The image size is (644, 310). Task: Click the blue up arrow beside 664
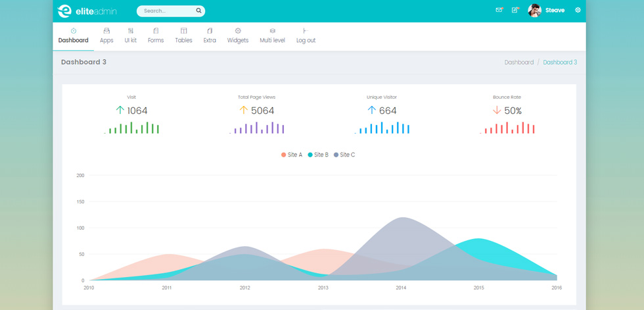pyautogui.click(x=372, y=110)
